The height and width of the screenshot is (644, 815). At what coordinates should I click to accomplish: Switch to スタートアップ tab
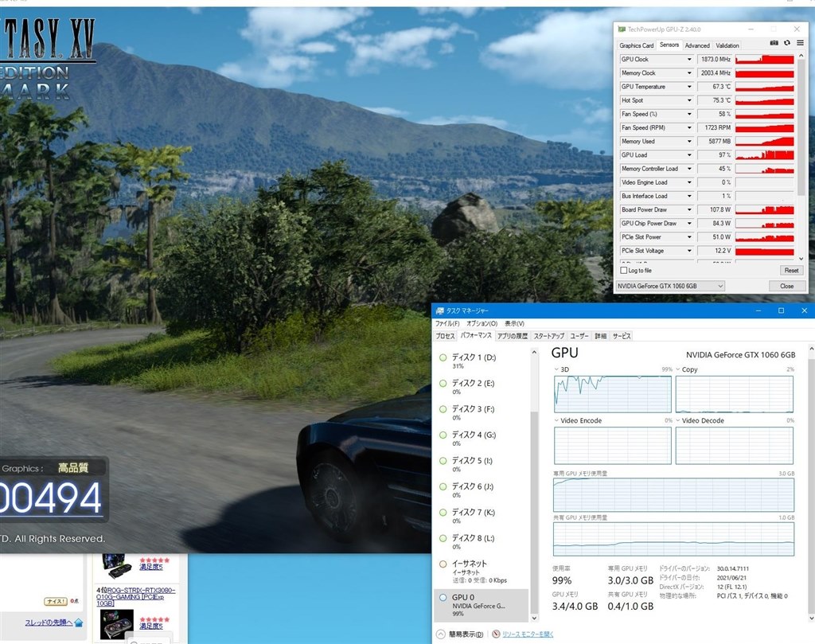(x=549, y=336)
